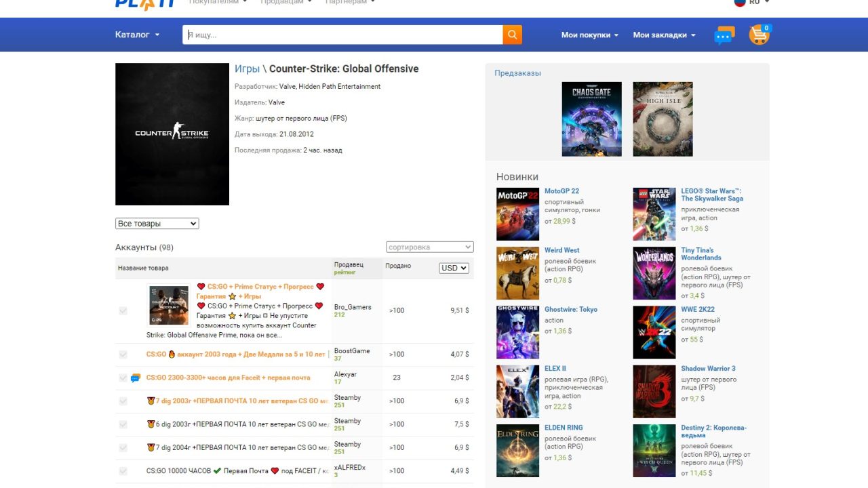Change the USD currency dropdown
Viewport: 868px width, 488px height.
pos(454,268)
